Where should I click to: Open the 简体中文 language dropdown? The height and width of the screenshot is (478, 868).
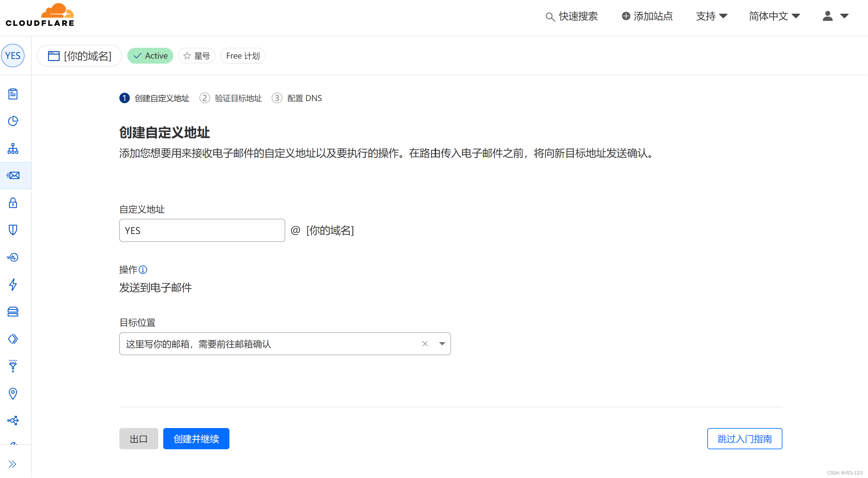[774, 16]
